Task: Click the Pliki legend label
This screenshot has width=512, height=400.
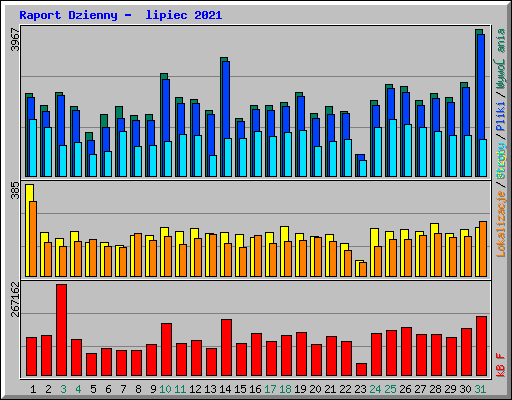Action: 500,117
